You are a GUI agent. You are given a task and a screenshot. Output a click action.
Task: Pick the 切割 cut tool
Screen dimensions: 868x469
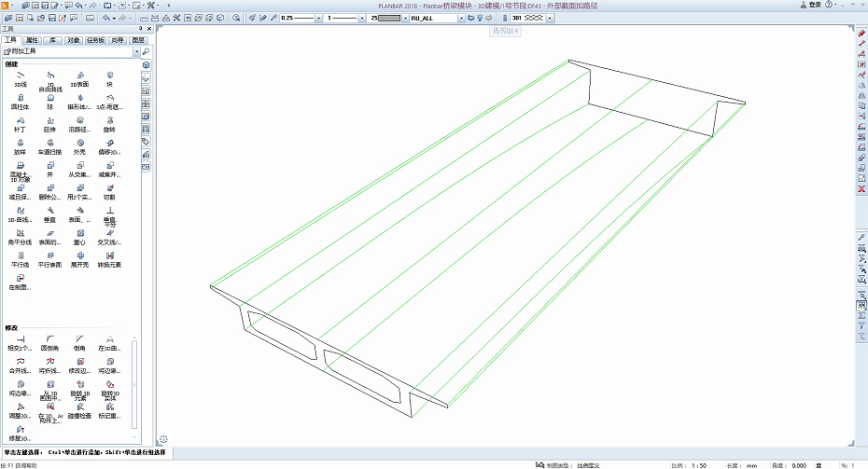point(109,192)
